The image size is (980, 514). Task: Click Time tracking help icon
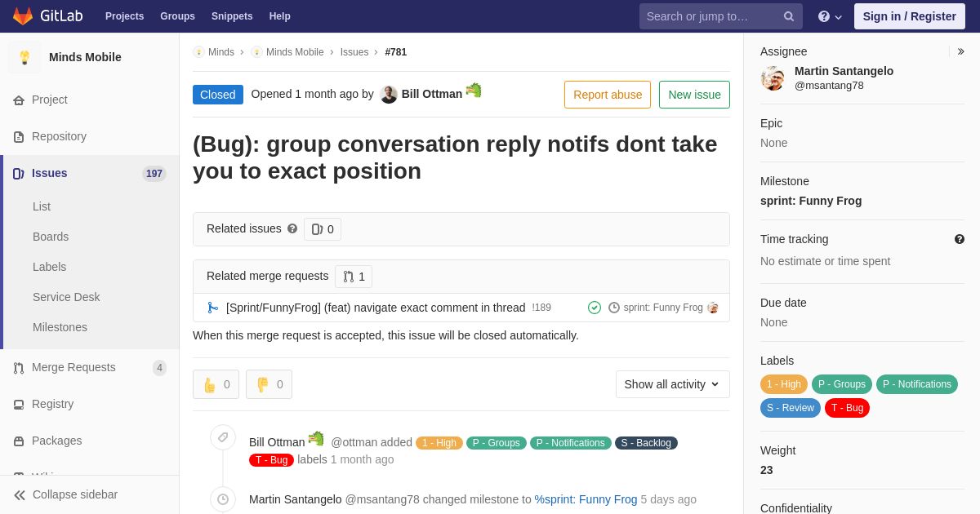coord(960,239)
